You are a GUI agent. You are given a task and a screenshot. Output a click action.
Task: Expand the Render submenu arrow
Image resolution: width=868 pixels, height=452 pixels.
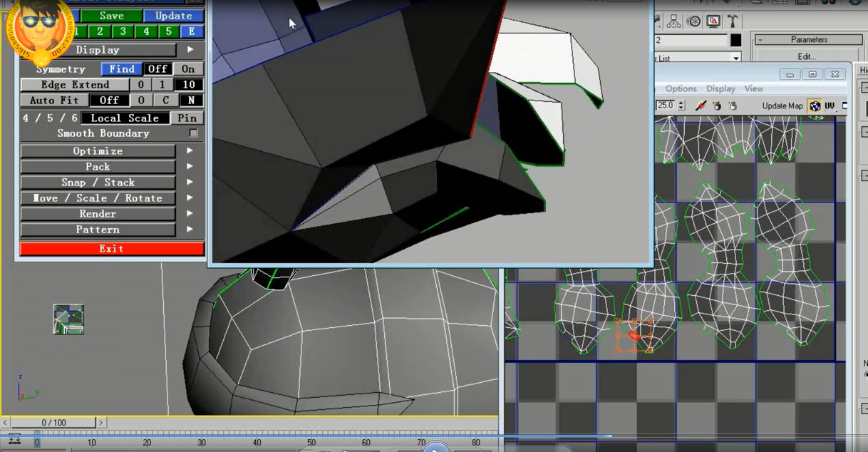(190, 214)
